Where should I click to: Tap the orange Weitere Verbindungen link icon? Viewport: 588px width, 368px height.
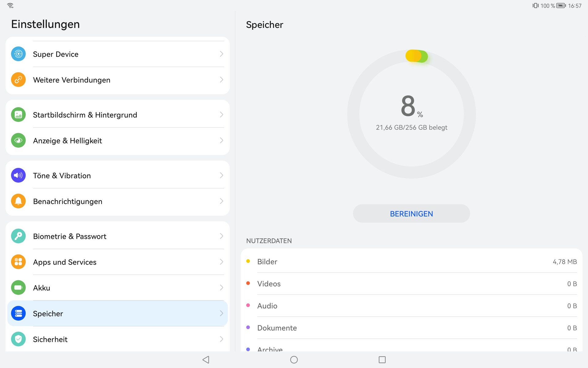pos(18,80)
